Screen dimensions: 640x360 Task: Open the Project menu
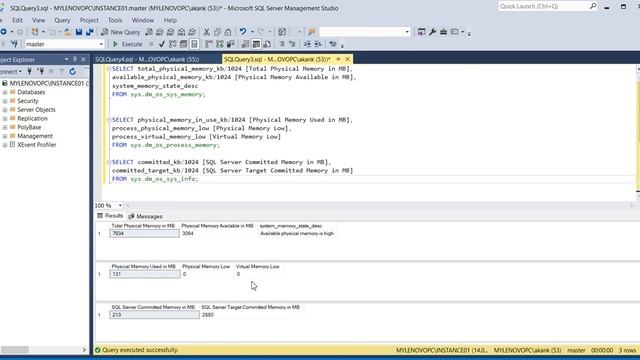pyautogui.click(x=89, y=20)
